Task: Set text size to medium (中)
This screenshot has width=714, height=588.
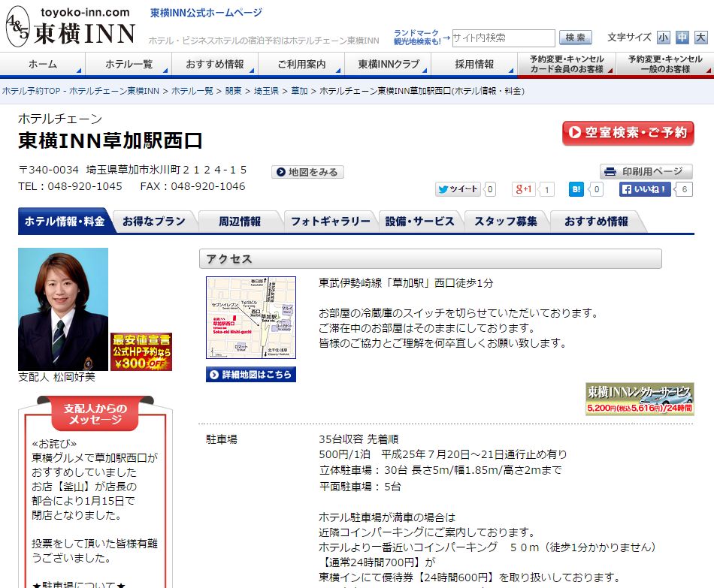Action: [682, 38]
